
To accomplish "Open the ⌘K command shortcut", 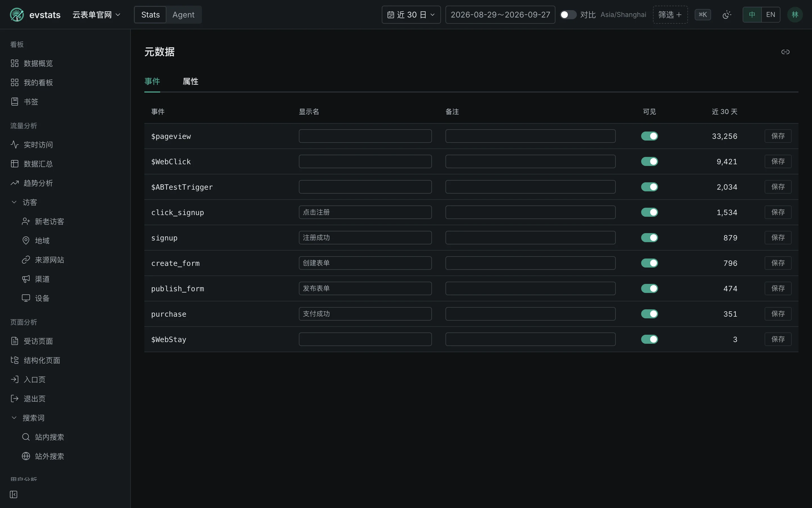I will pyautogui.click(x=703, y=15).
